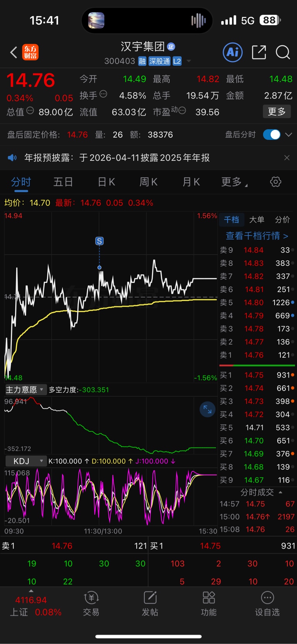297x644 pixels.
Task: Tap the 15:00 14.76 trade row
Action: (x=257, y=517)
